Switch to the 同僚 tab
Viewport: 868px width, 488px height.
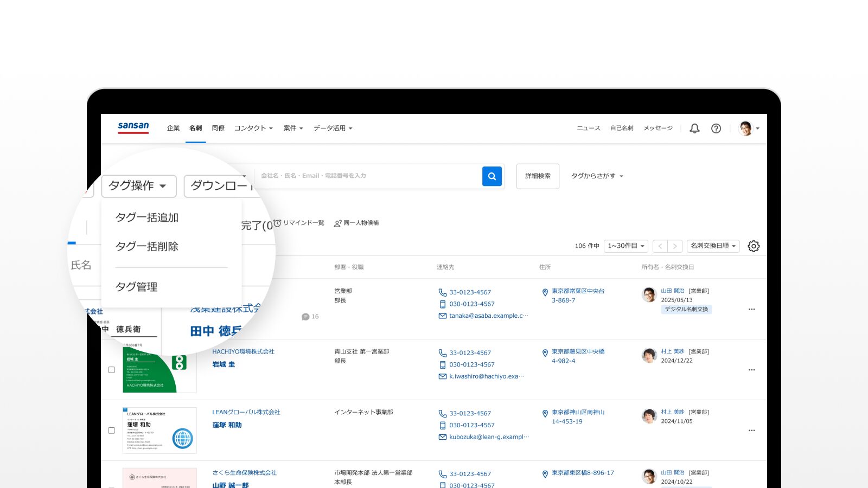(x=218, y=129)
